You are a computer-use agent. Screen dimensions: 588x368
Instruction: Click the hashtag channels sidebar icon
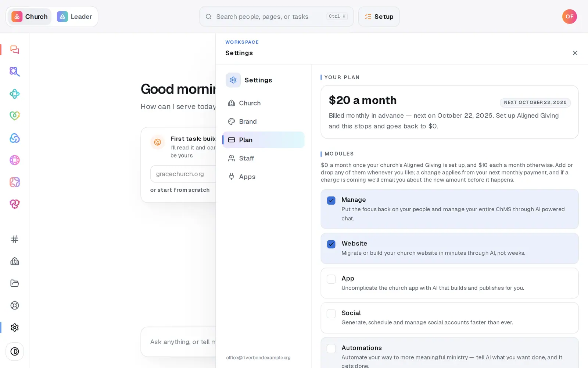click(15, 239)
